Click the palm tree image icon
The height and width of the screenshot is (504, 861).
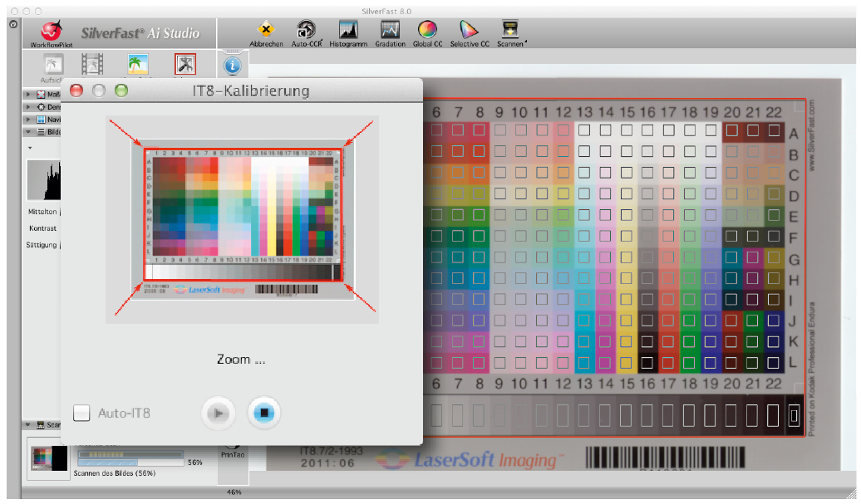138,64
